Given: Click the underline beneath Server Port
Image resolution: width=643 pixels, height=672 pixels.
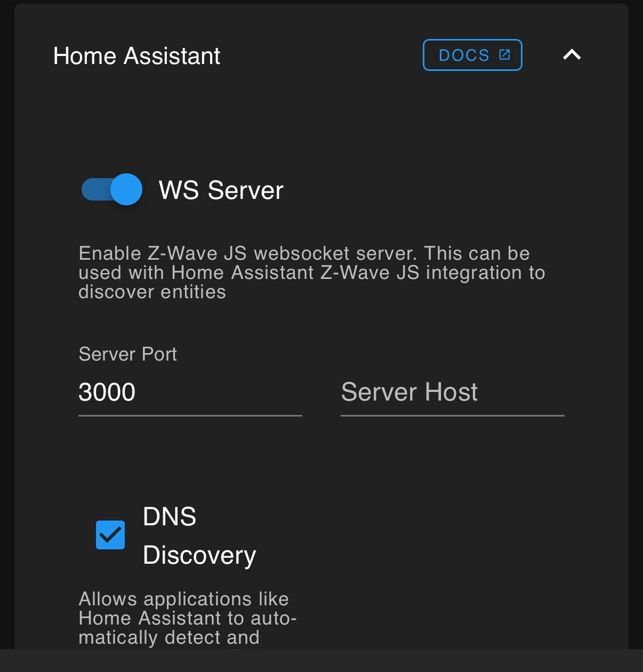Looking at the screenshot, I should (x=190, y=415).
